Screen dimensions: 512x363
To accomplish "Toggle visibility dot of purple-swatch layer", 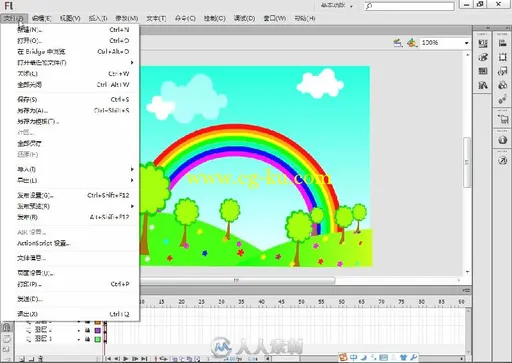I will pyautogui.click(x=79, y=331).
